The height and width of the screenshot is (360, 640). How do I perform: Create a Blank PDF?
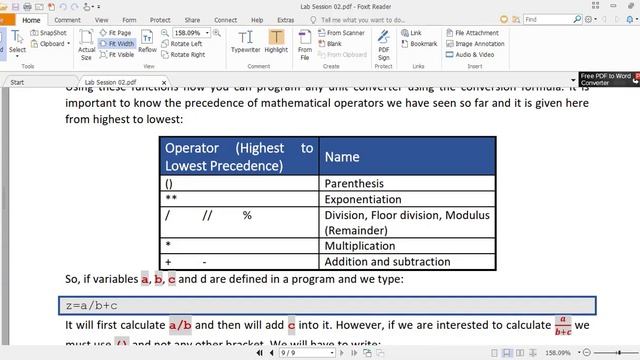tap(330, 44)
